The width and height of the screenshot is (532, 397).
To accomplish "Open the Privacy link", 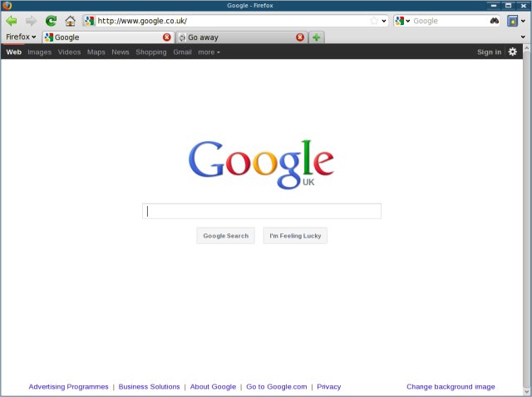I will pyautogui.click(x=329, y=386).
